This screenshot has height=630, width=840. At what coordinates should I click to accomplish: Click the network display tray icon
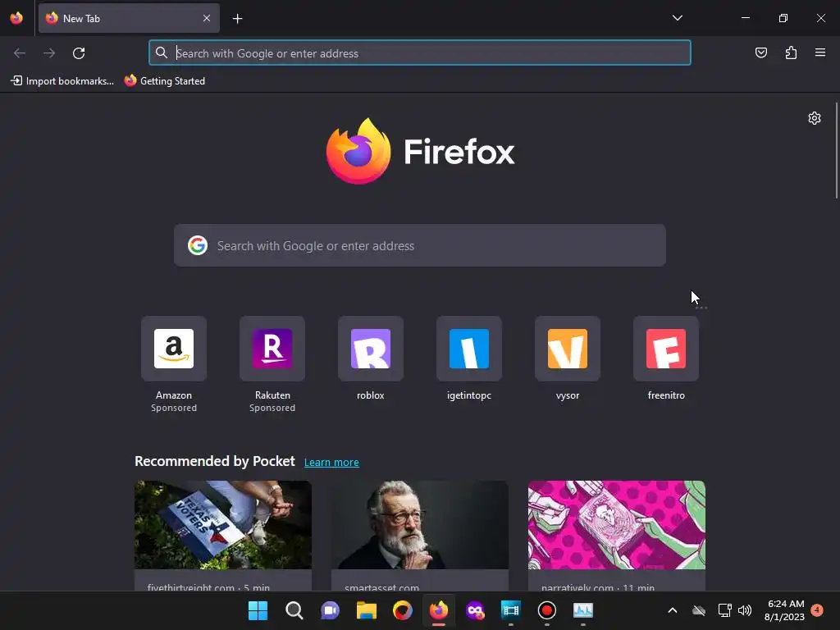724,610
